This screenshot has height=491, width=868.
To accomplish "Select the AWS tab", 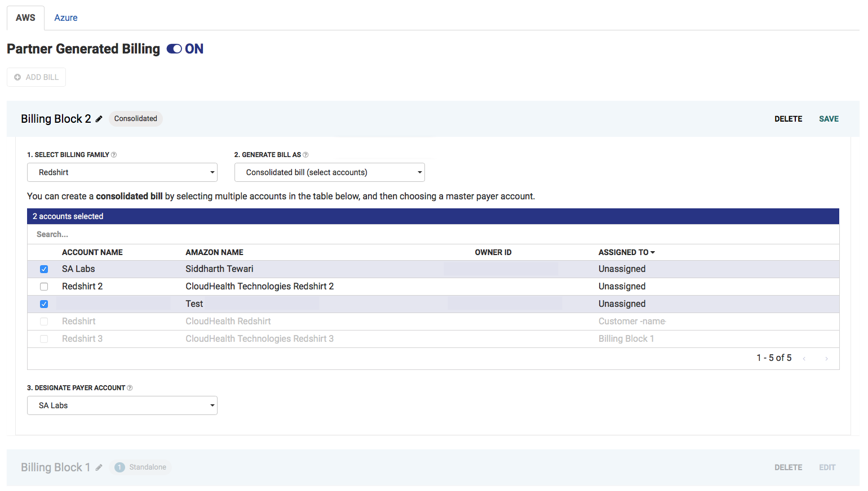I will tap(25, 17).
